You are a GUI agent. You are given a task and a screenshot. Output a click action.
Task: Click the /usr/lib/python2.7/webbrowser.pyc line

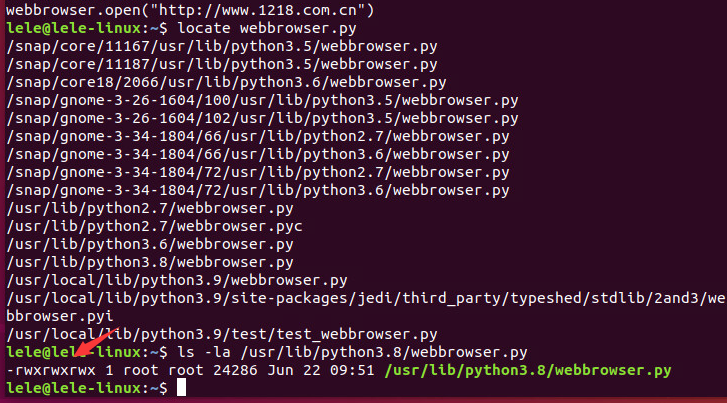[153, 227]
